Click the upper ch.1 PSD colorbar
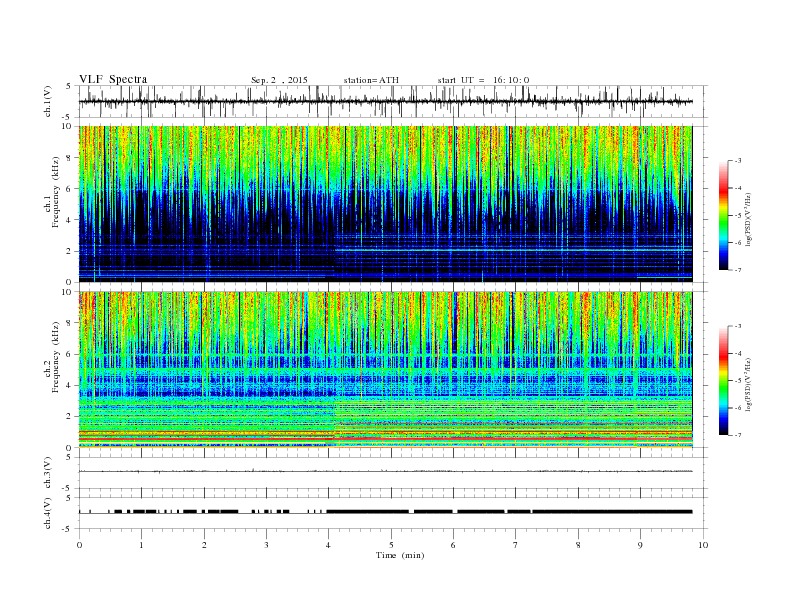 pos(723,215)
